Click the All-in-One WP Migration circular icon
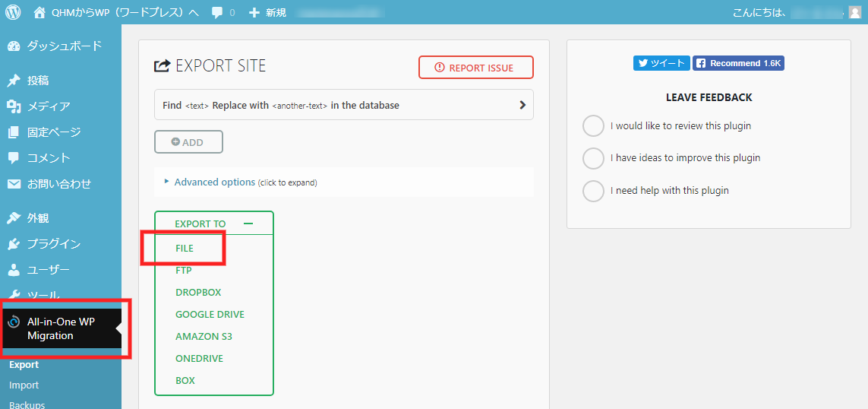The image size is (868, 409). pyautogui.click(x=14, y=322)
